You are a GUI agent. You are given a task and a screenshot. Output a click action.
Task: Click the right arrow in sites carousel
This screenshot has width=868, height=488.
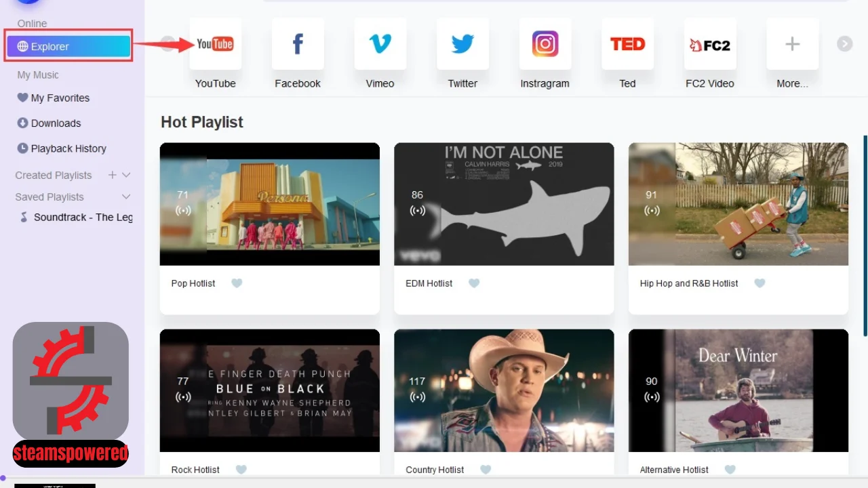844,44
